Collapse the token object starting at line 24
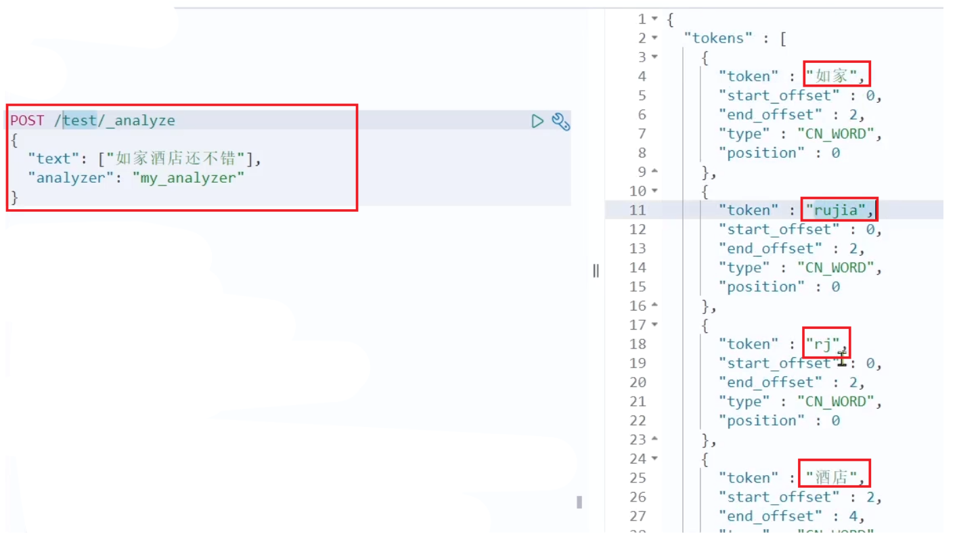The width and height of the screenshot is (980, 536). coord(654,459)
